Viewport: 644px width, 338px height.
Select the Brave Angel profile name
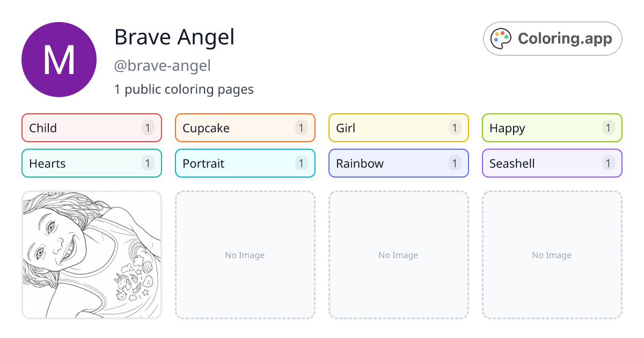[174, 37]
